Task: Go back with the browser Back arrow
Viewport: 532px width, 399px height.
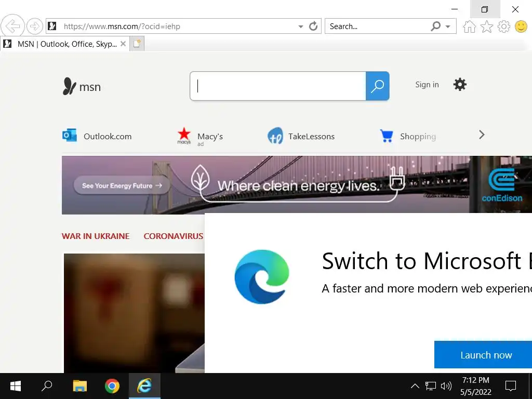Action: pyautogui.click(x=12, y=26)
